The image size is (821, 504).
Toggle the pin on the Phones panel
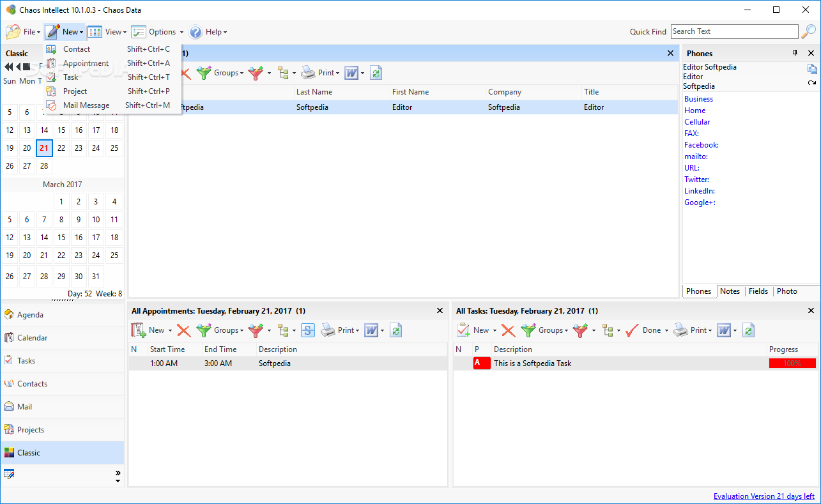point(795,53)
